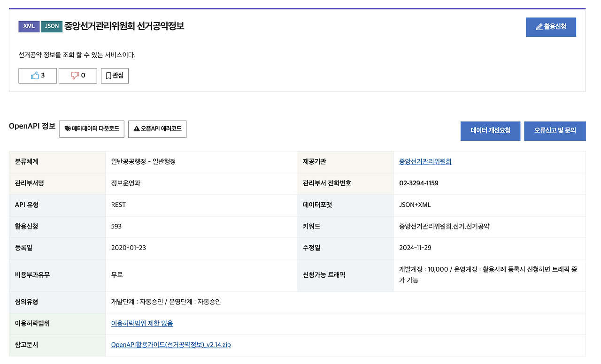The height and width of the screenshot is (364, 601).
Task: Open the 이용허락범위 제한 없음 link
Action: coord(142,323)
